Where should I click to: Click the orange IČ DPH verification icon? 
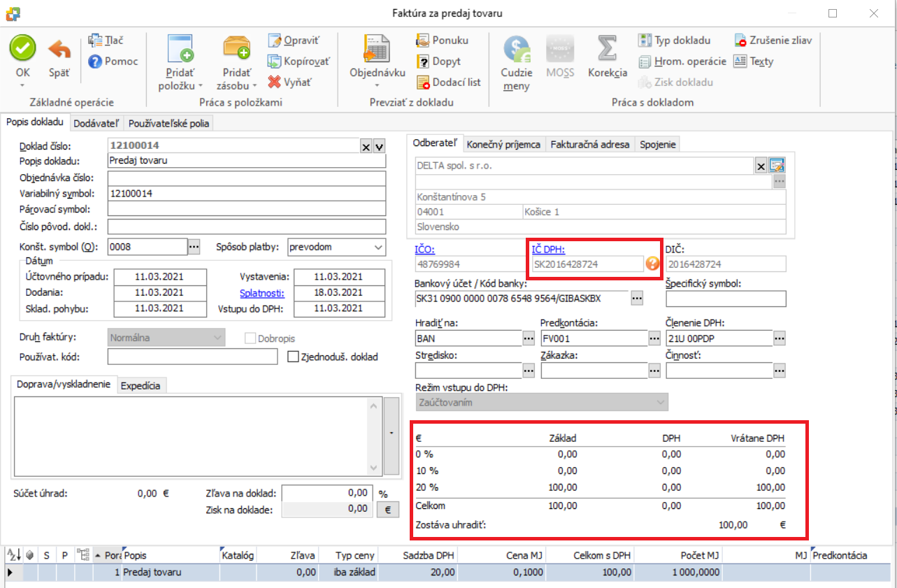[x=652, y=264]
